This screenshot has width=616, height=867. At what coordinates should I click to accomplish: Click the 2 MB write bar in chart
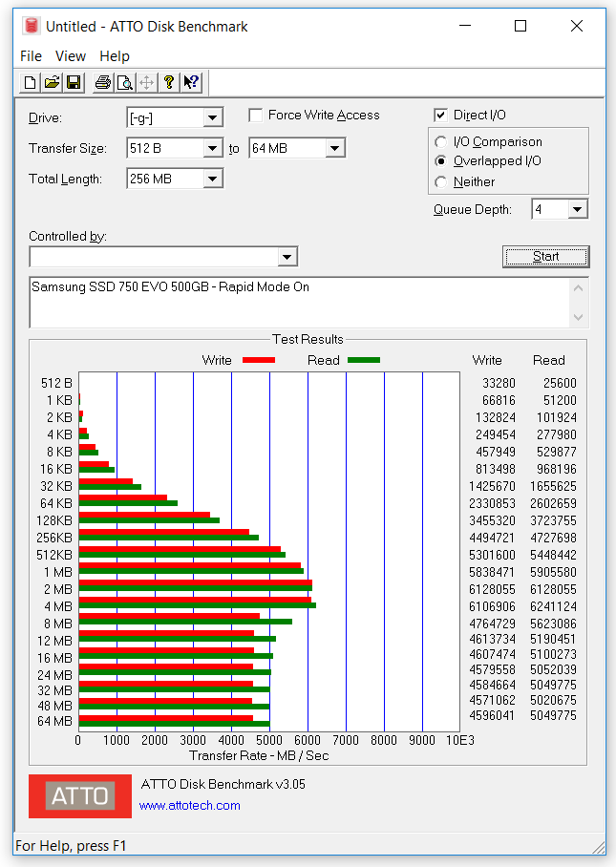(196, 582)
